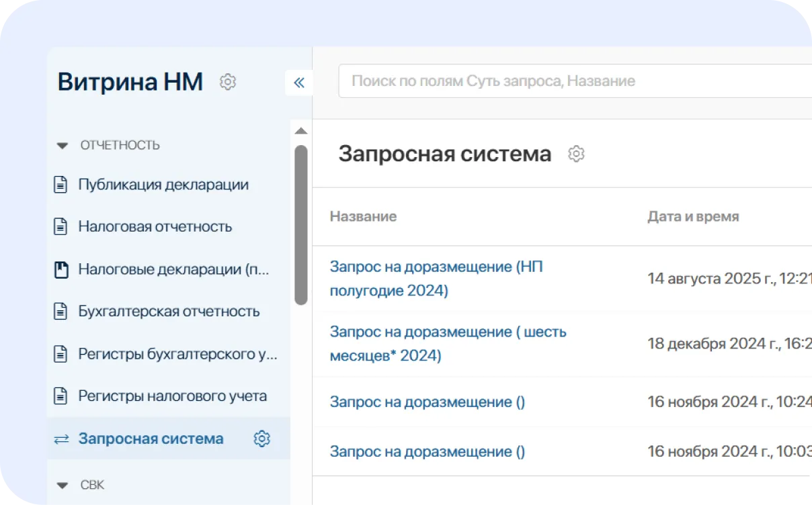Expand the СВК section
This screenshot has width=812, height=505.
(x=62, y=485)
